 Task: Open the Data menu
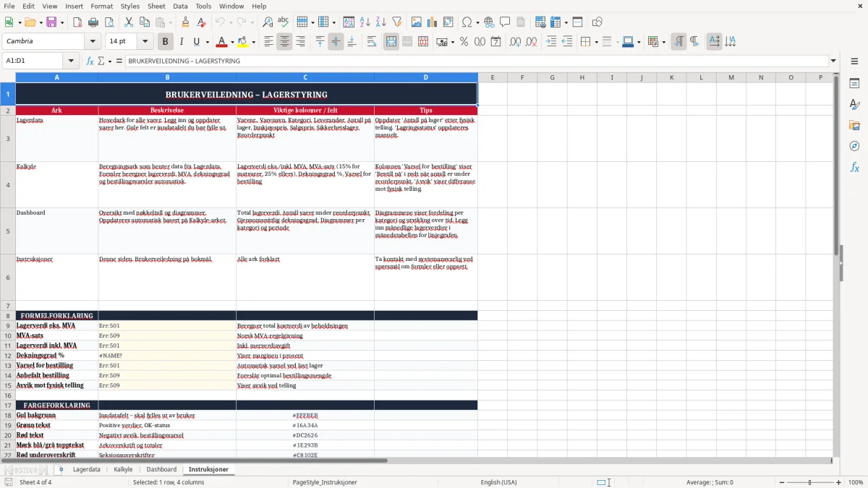click(180, 6)
